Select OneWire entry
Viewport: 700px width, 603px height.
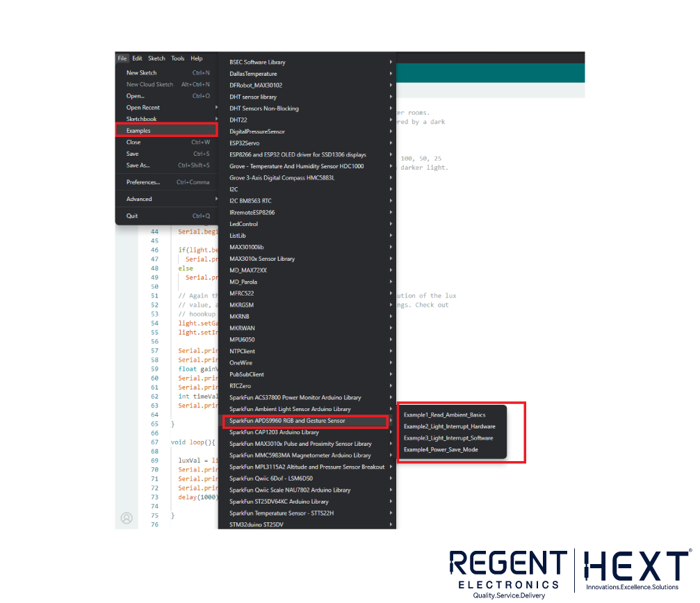(x=307, y=362)
